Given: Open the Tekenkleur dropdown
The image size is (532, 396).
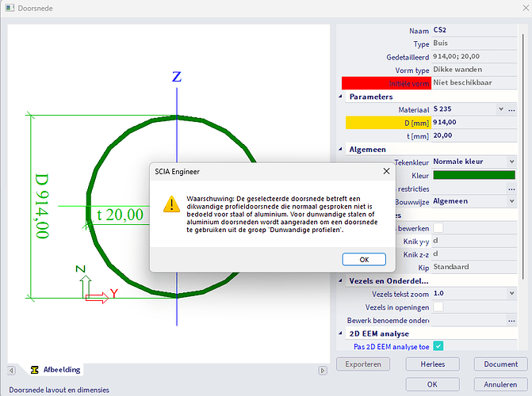Looking at the screenshot, I should pyautogui.click(x=511, y=162).
